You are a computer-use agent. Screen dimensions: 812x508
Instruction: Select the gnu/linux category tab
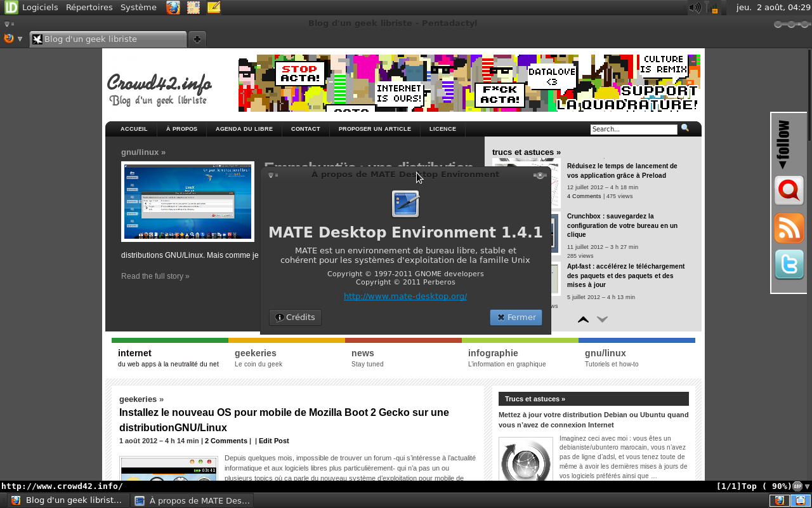point(636,358)
